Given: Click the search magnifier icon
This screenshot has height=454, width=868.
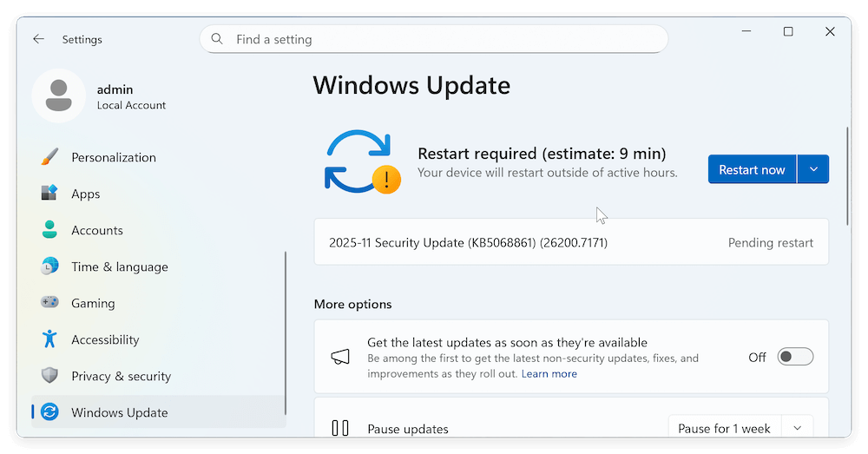Looking at the screenshot, I should click(217, 39).
